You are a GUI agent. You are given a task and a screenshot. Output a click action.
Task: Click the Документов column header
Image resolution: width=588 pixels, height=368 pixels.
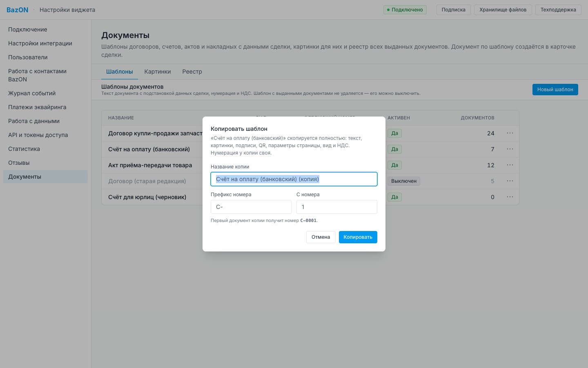pyautogui.click(x=478, y=118)
